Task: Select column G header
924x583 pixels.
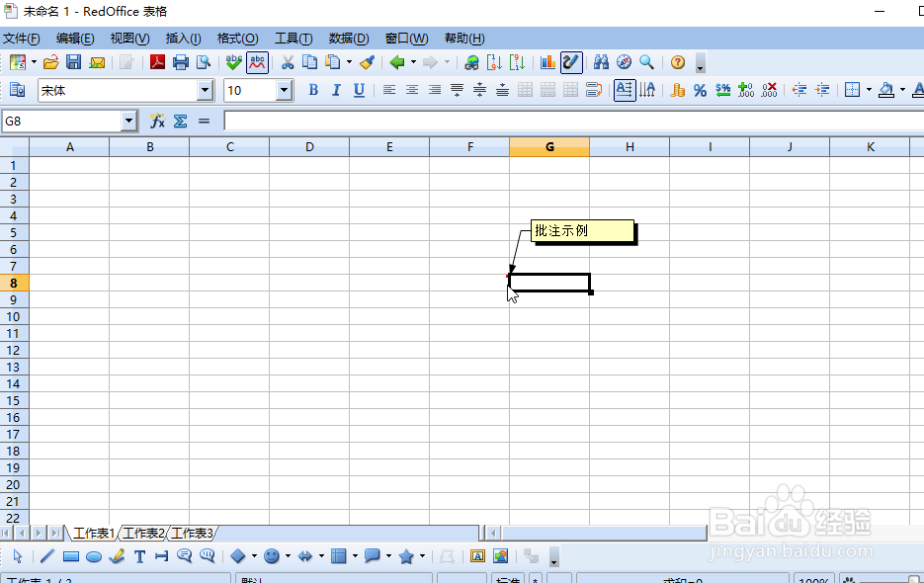Action: coord(549,147)
